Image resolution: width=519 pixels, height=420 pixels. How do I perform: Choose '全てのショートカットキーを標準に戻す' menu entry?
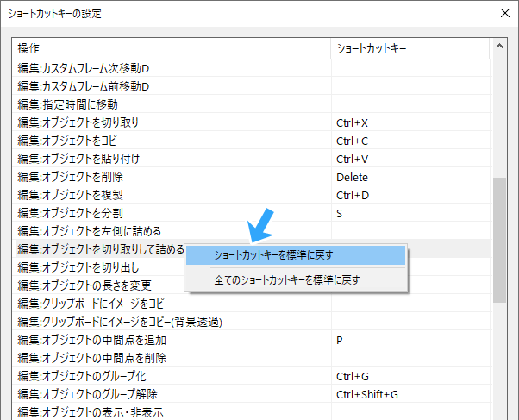coord(286,279)
